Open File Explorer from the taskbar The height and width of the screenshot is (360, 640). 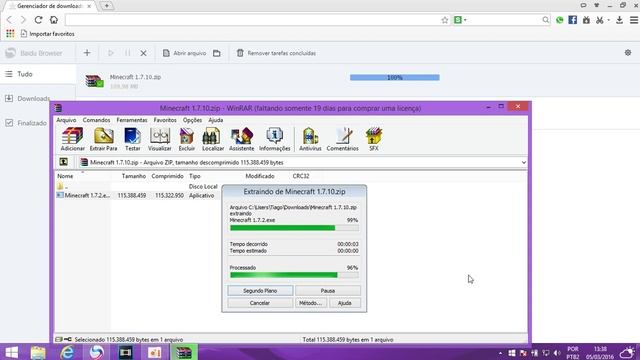[x=38, y=352]
